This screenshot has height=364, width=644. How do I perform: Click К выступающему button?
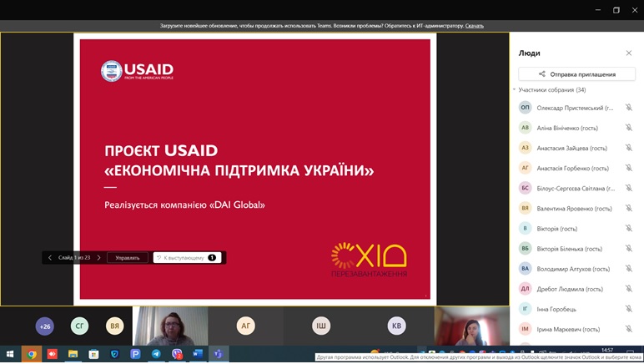point(188,258)
